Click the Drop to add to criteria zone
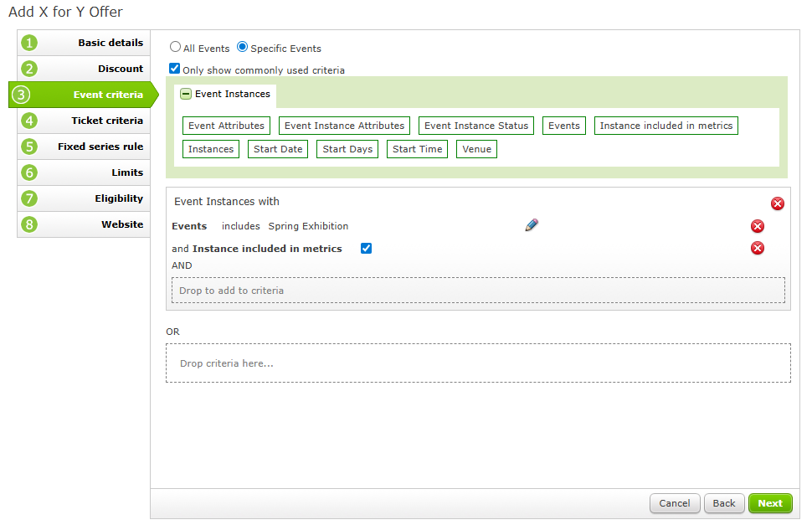Screen dimensions: 812x525 click(x=478, y=291)
